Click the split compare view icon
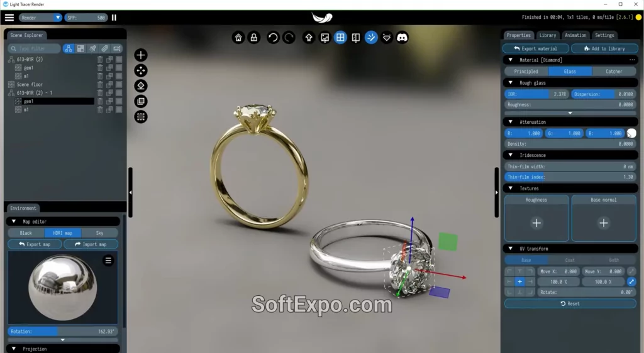 tap(356, 38)
